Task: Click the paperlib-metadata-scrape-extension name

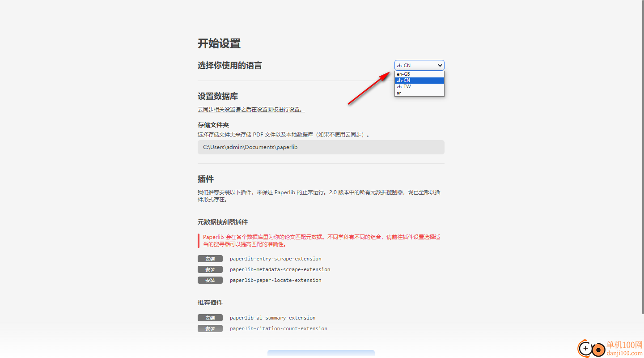Action: pyautogui.click(x=280, y=269)
